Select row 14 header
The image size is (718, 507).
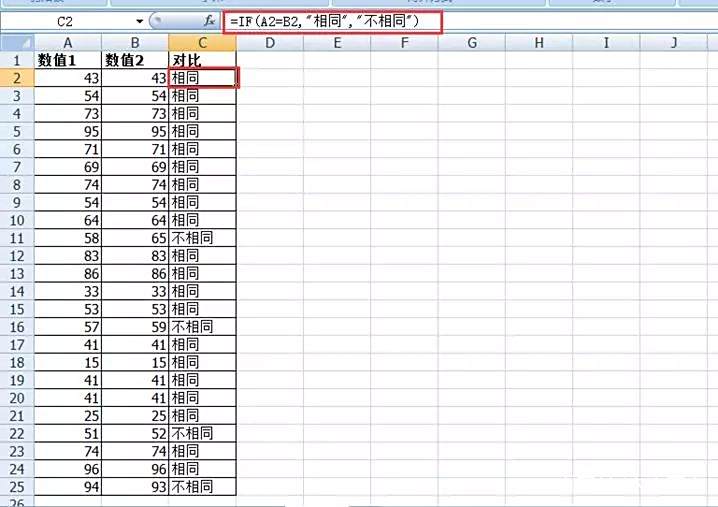17,291
